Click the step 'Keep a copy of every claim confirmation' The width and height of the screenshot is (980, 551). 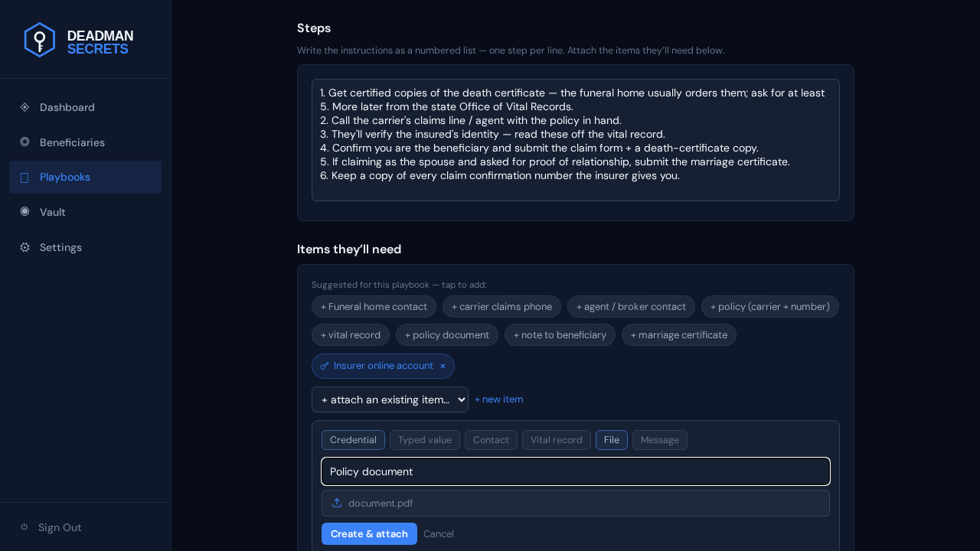tap(500, 175)
